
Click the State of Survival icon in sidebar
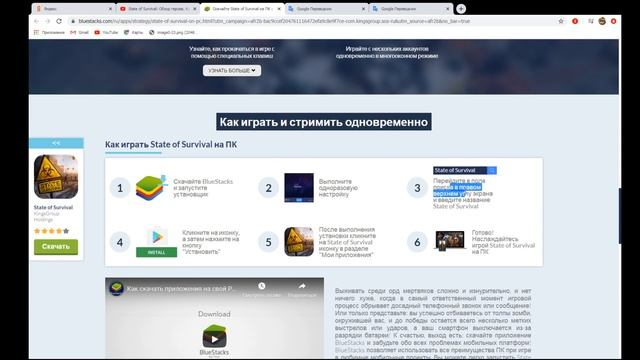click(56, 177)
